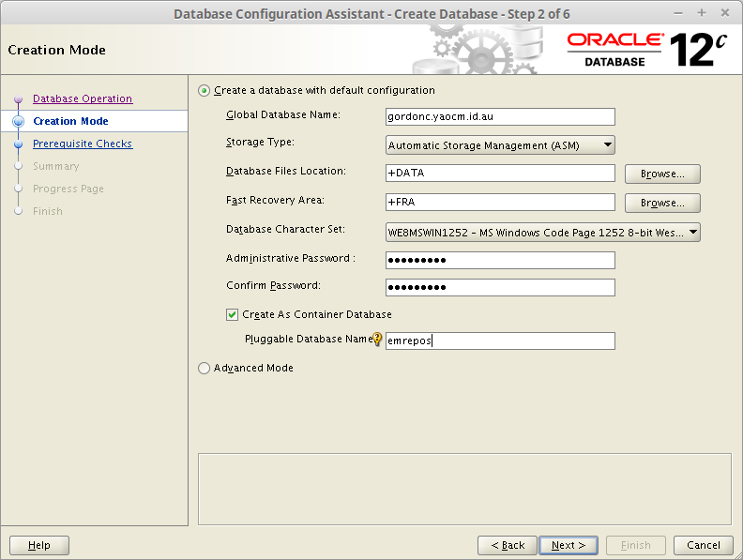
Task: Select the Advanced Mode radio button
Action: pos(205,369)
